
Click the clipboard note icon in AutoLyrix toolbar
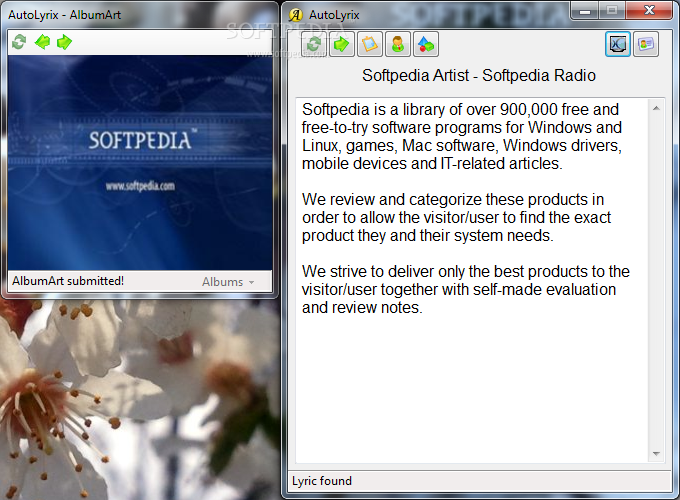pyautogui.click(x=369, y=44)
